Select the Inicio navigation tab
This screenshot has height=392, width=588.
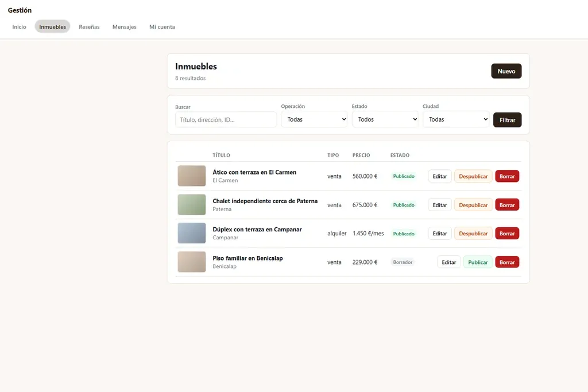point(19,26)
